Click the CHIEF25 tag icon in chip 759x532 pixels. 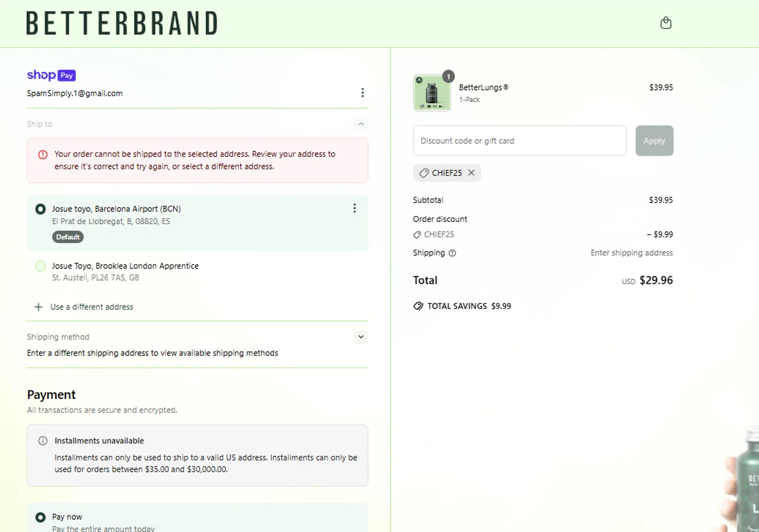coord(424,173)
